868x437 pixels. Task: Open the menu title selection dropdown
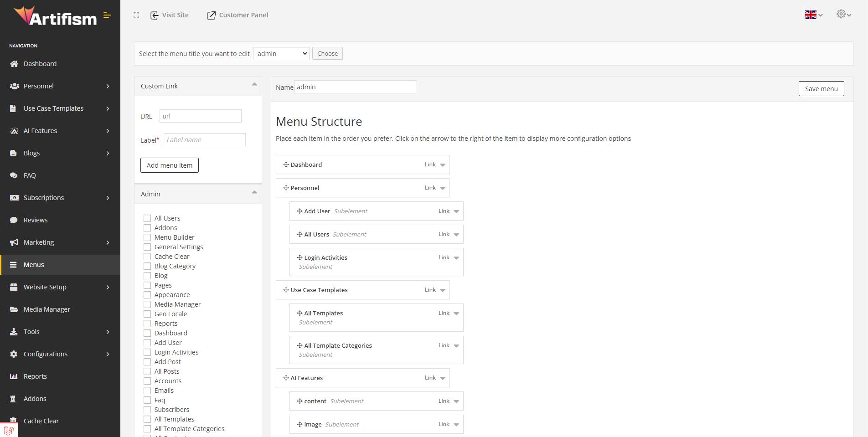coord(281,53)
